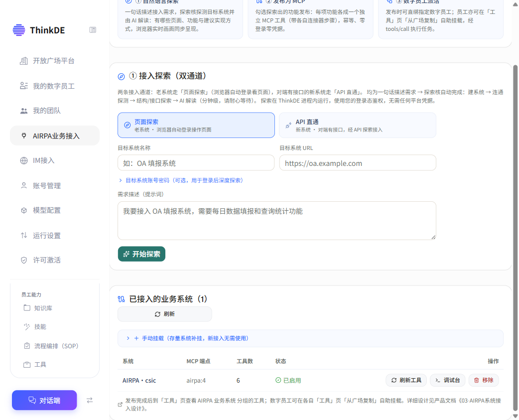Click the scrollbar down arrow
This screenshot has height=420, width=519.
click(515, 416)
